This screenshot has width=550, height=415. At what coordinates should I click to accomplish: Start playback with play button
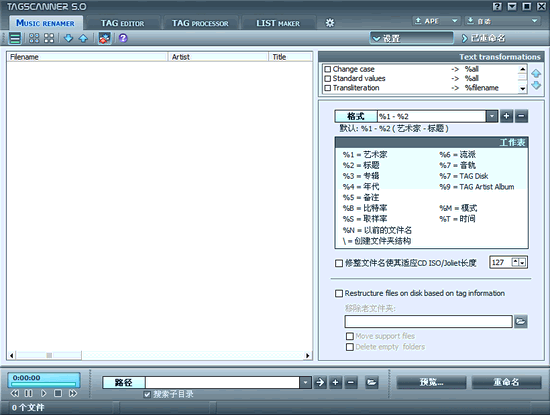click(x=43, y=394)
